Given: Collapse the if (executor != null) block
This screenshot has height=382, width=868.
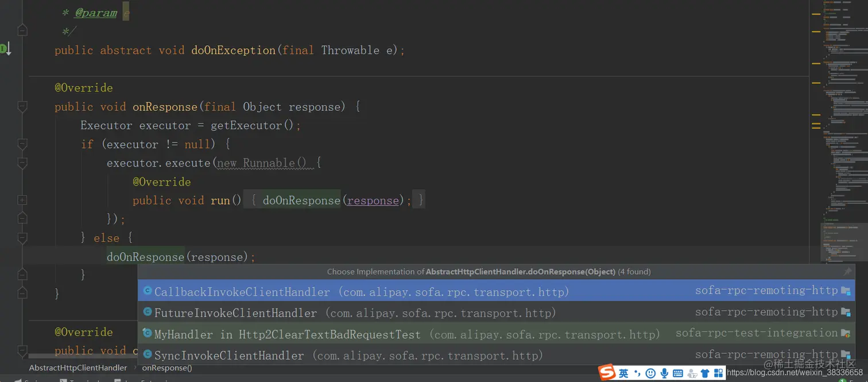Looking at the screenshot, I should pyautogui.click(x=22, y=144).
